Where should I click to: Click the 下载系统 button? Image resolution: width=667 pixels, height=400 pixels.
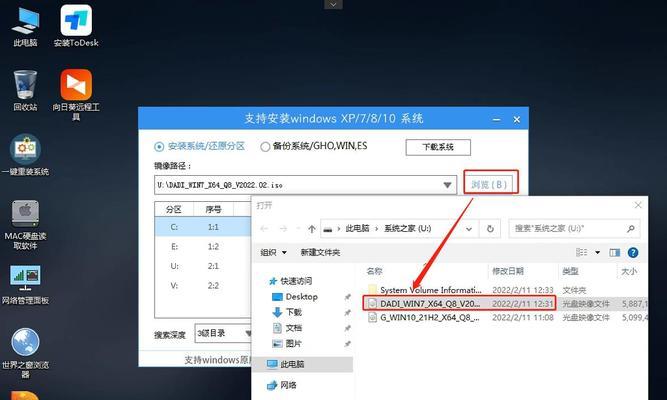(x=438, y=147)
